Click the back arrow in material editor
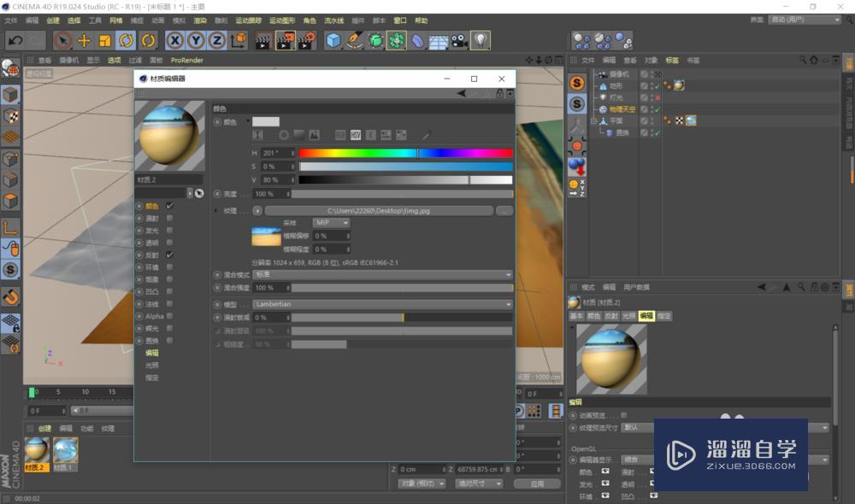The image size is (855, 504). 462,93
